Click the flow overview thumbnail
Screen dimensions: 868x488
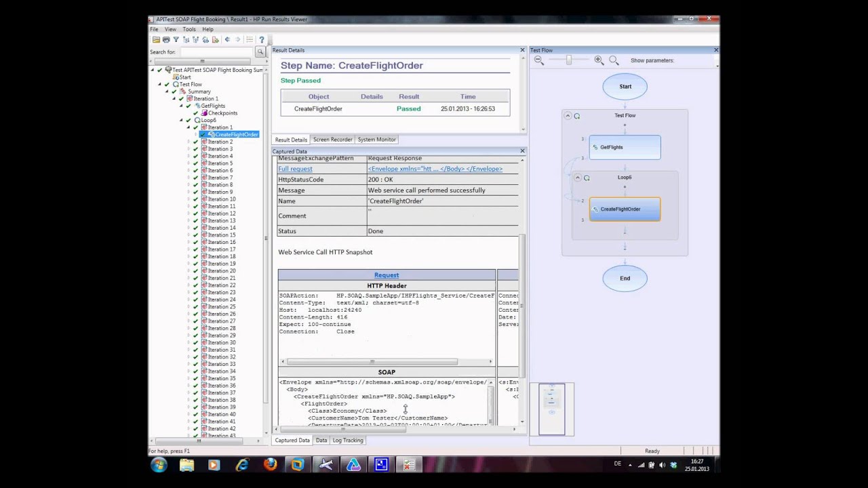(552, 409)
